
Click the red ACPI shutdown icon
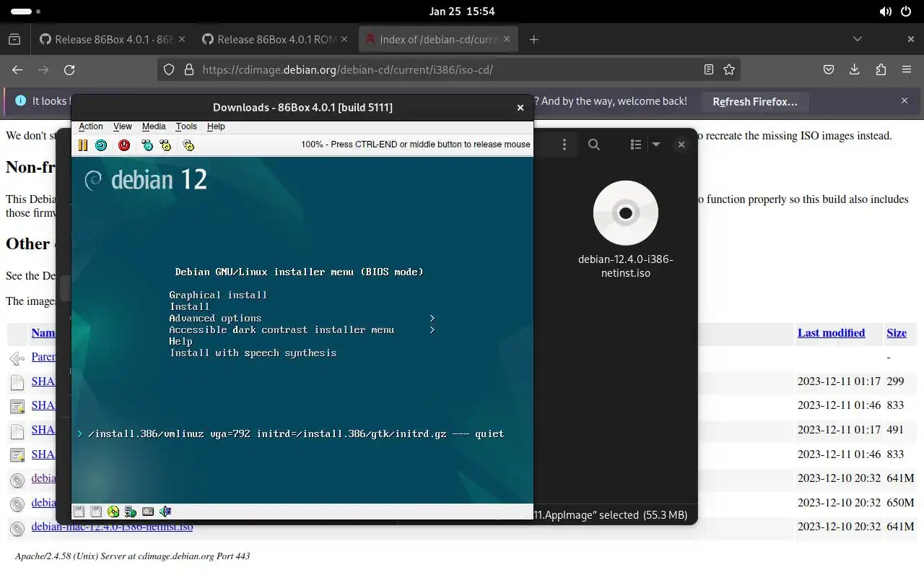tap(124, 145)
